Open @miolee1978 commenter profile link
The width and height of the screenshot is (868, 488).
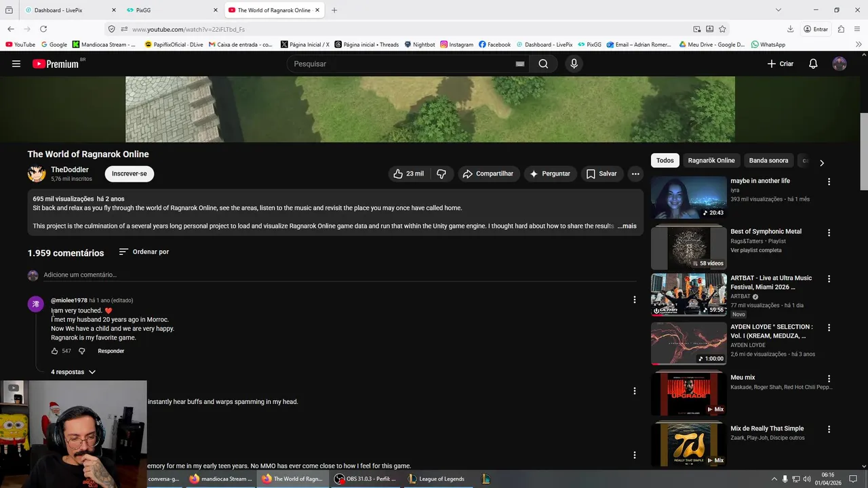click(x=69, y=300)
